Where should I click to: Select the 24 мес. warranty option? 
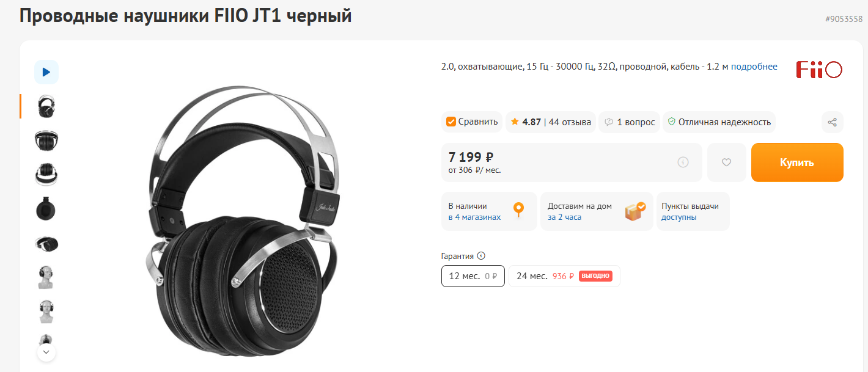(x=564, y=276)
